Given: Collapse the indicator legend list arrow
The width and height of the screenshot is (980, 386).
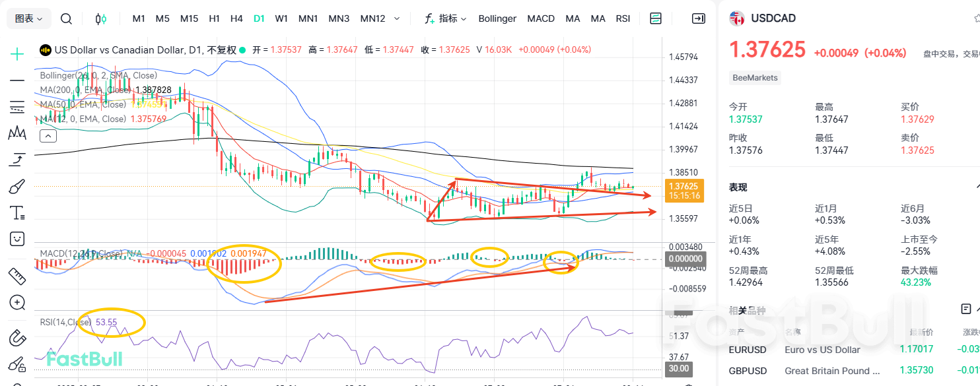Looking at the screenshot, I should tap(48, 137).
